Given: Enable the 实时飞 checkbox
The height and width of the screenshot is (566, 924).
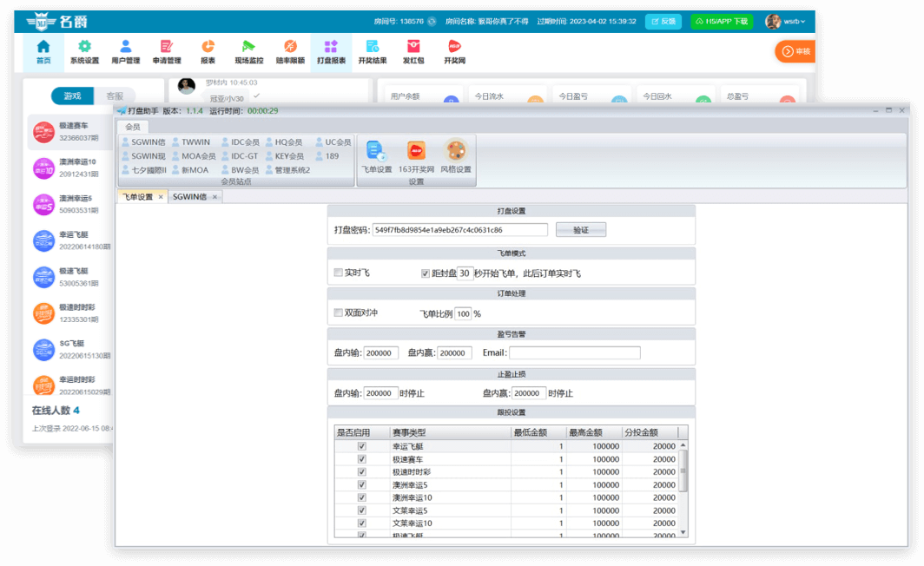Looking at the screenshot, I should point(339,273).
